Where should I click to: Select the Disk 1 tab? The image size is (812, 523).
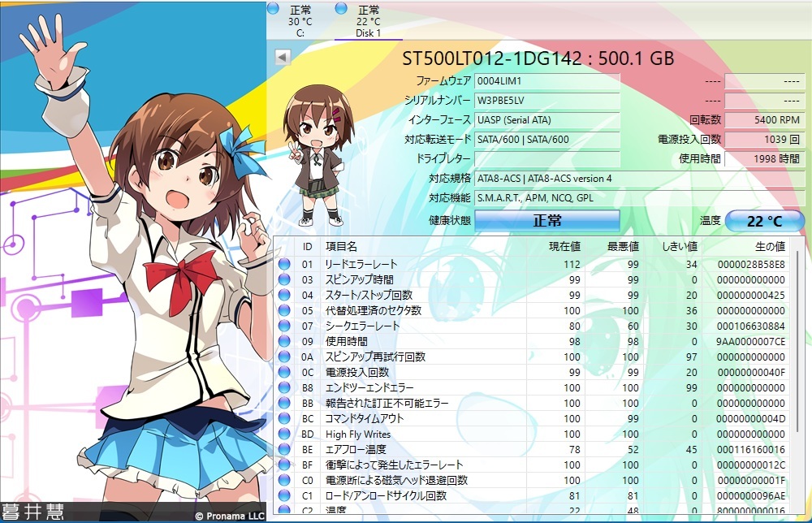(368, 21)
